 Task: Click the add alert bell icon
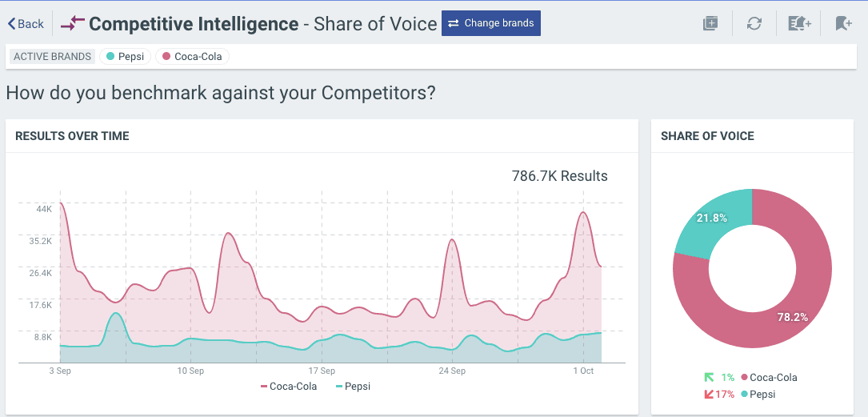pos(799,24)
